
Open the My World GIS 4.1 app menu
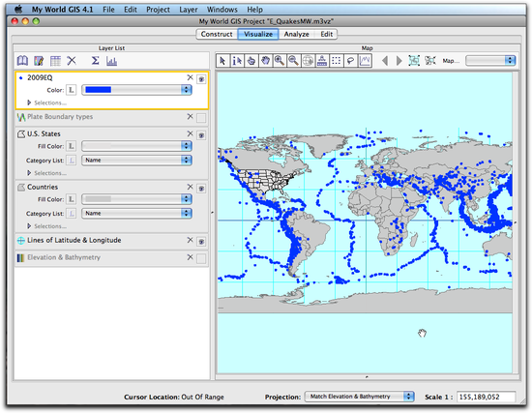(x=63, y=10)
